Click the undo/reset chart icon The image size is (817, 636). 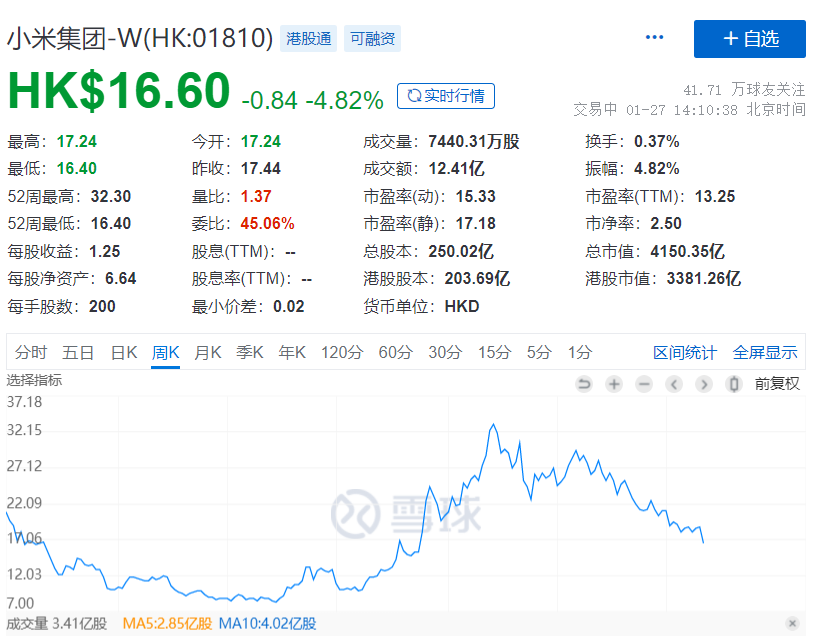click(x=584, y=384)
